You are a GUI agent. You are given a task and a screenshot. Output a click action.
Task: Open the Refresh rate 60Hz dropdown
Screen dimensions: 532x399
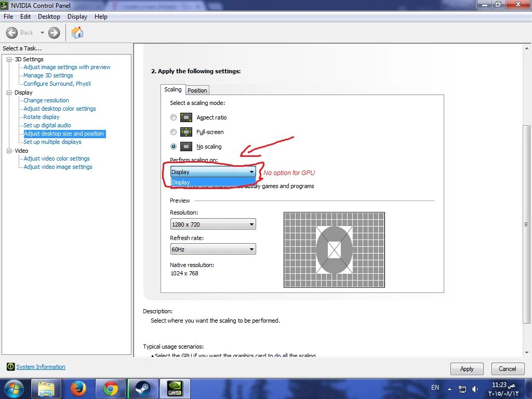(212, 249)
